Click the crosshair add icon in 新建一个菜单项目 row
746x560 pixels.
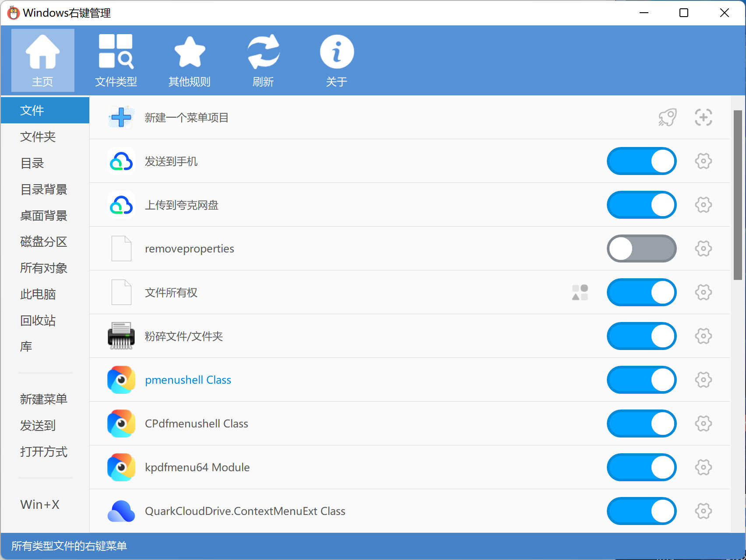pyautogui.click(x=704, y=117)
